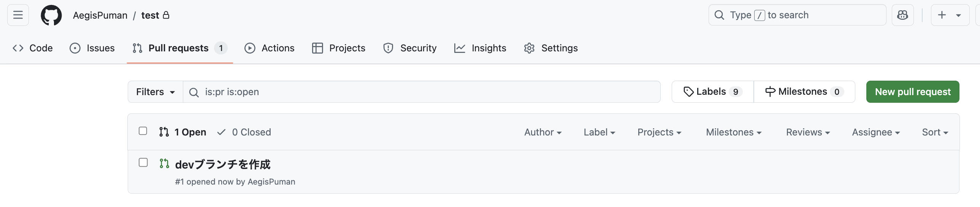Tick the checkbox for devブランチを作成
This screenshot has height=207, width=980.
pos(143,162)
